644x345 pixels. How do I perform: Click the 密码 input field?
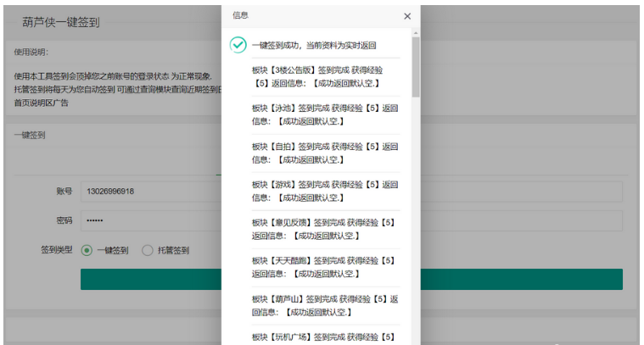click(x=351, y=220)
